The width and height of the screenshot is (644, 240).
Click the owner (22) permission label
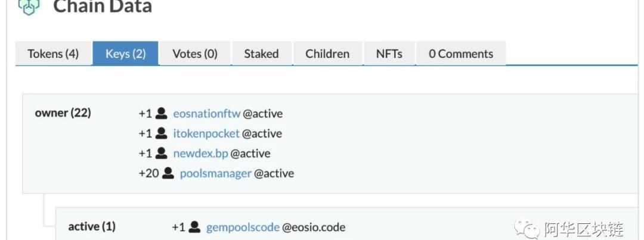[x=63, y=113]
